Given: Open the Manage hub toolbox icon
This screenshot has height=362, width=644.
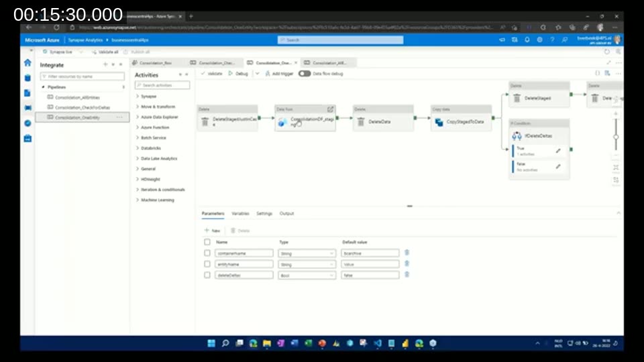Looking at the screenshot, I should point(28,138).
